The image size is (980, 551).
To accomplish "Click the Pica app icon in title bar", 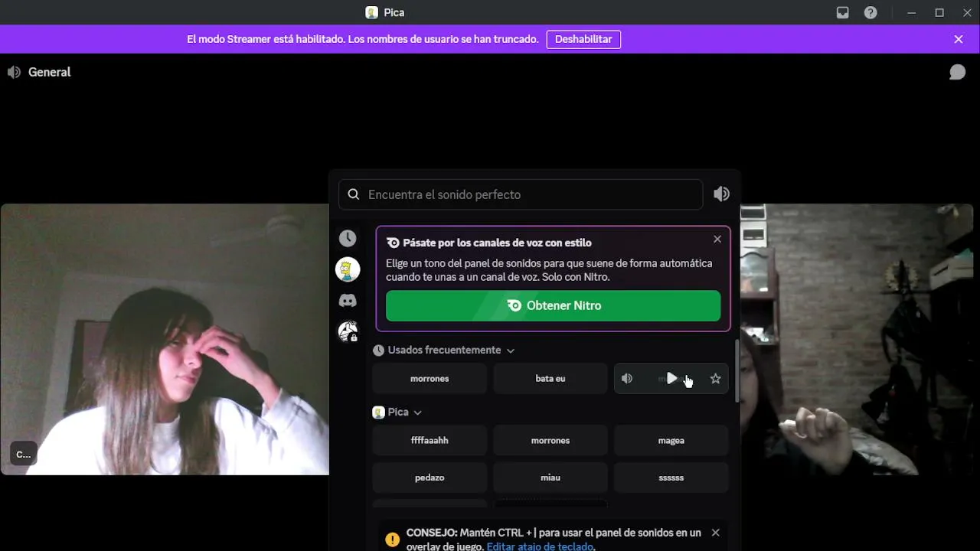I will point(372,12).
